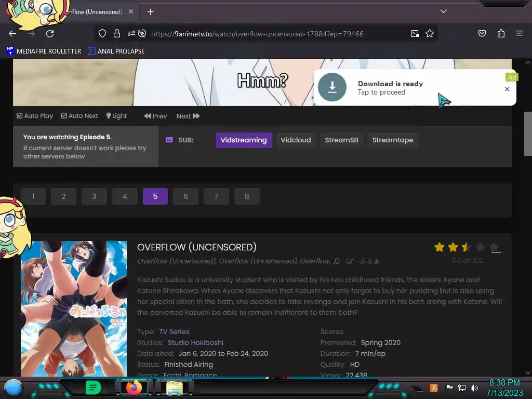
Task: Open the Studio Hokiboshi link
Action: pyautogui.click(x=195, y=343)
